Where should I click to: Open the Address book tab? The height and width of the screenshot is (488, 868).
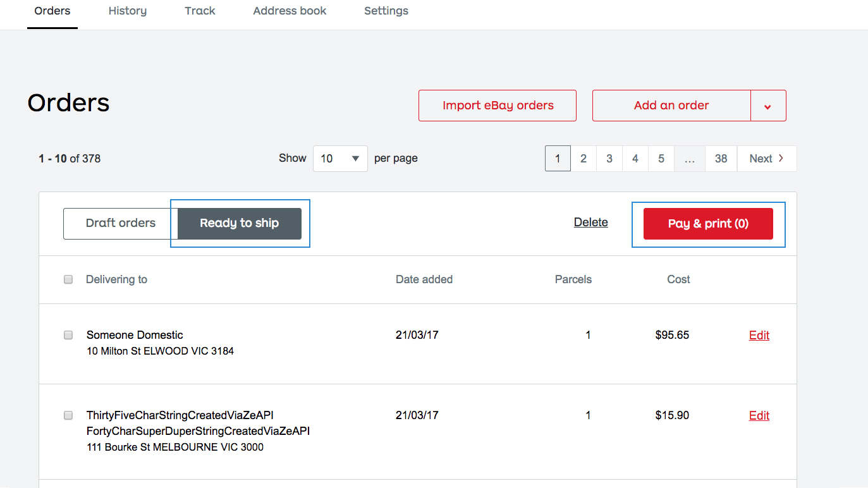[x=290, y=11]
